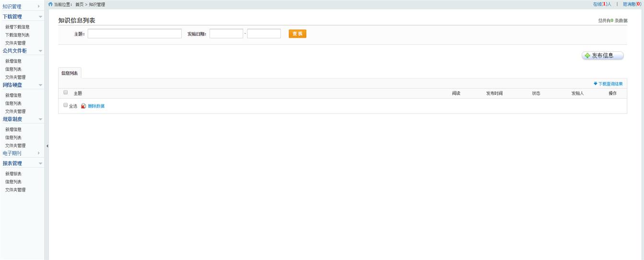
Task: Click the home icon beside 当前位置
Action: 50,4
